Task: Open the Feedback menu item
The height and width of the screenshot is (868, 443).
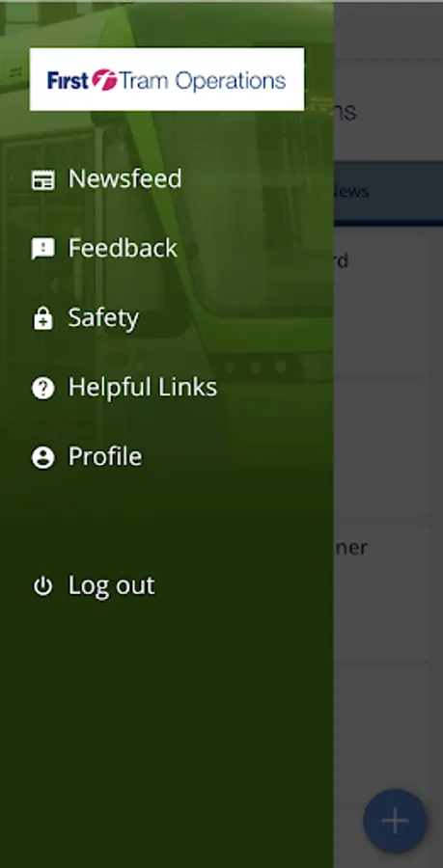Action: [x=104, y=249]
